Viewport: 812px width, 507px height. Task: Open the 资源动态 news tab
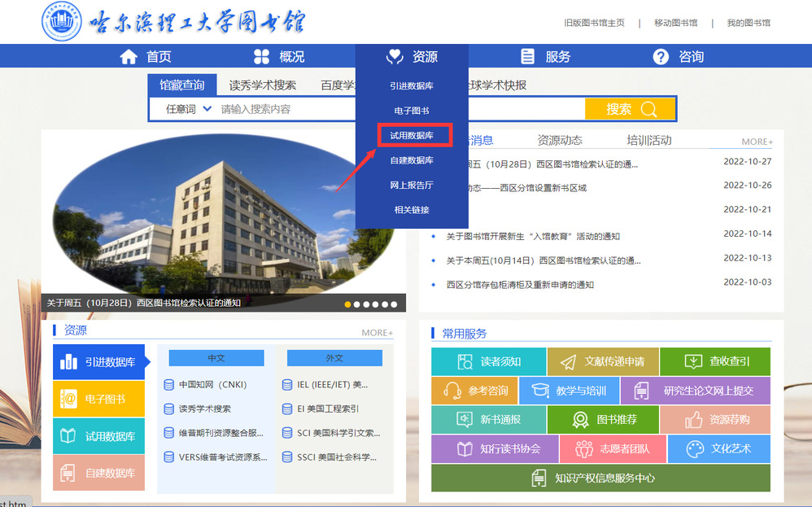pyautogui.click(x=560, y=140)
